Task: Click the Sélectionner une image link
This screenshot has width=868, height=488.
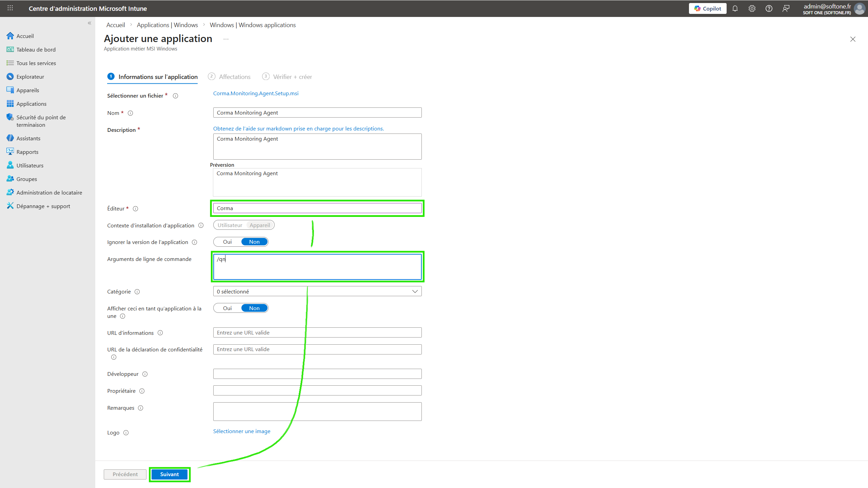Action: coord(241,431)
